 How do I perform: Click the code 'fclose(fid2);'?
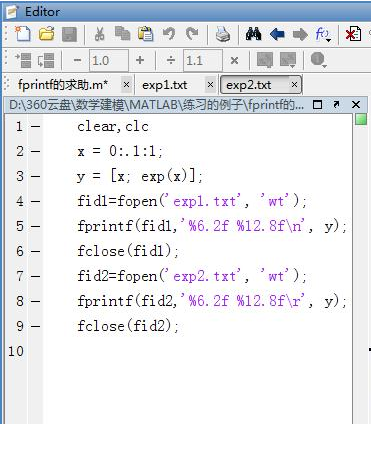click(128, 326)
